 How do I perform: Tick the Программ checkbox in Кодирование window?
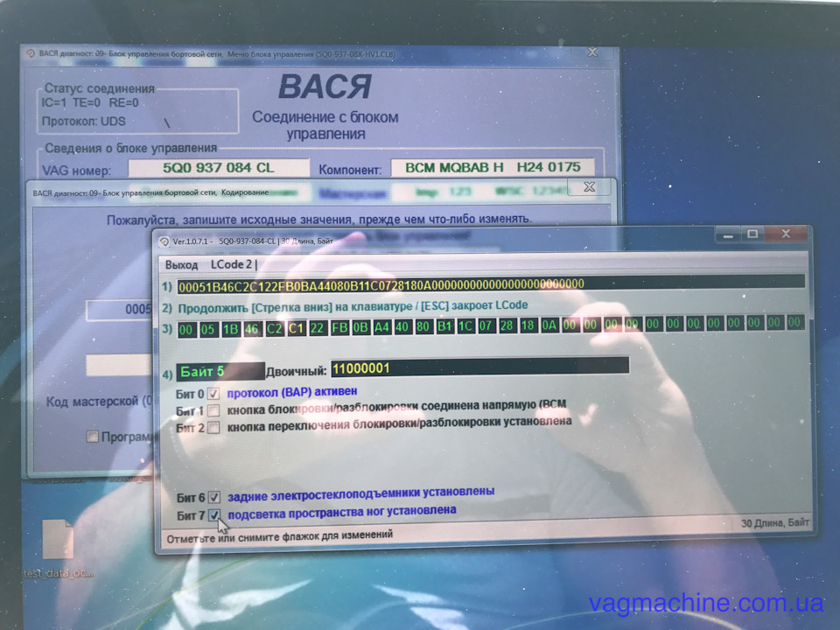pos(92,437)
